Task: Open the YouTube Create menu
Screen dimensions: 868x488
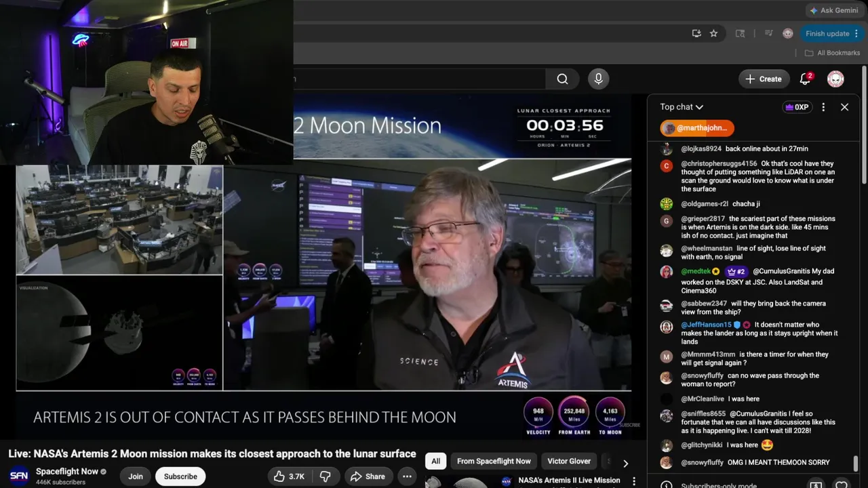Action: [764, 79]
